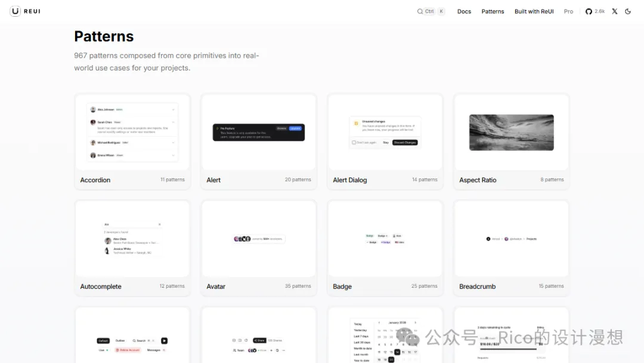Expand Alex Johnson accordion row

(x=173, y=109)
